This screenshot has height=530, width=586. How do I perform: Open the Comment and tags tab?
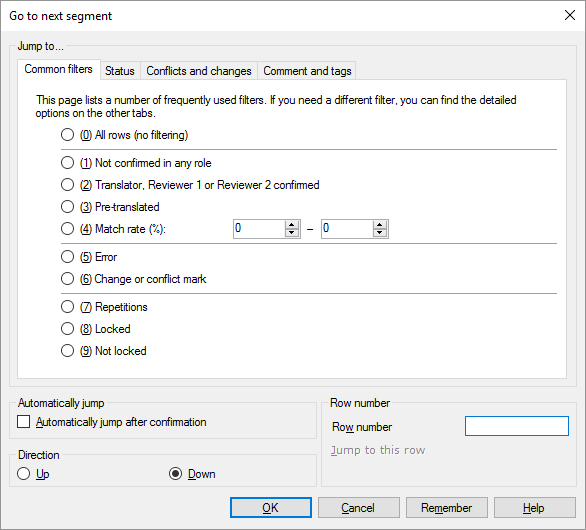click(307, 71)
